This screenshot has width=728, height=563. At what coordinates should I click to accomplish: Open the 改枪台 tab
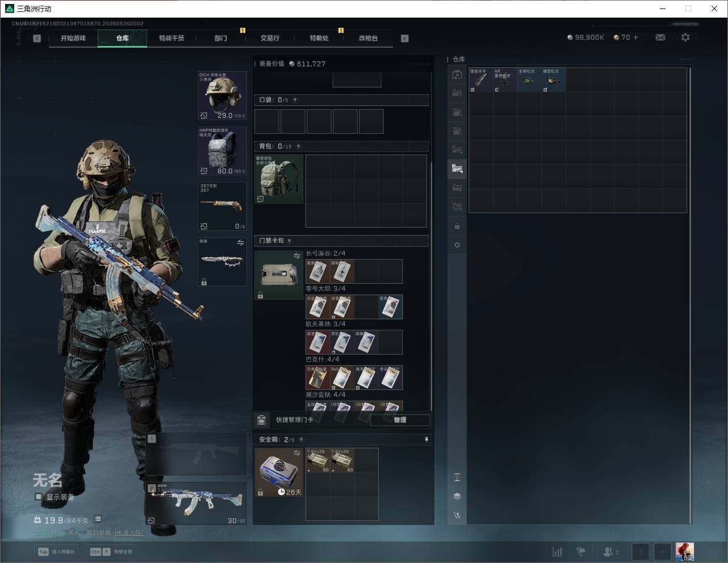point(368,38)
